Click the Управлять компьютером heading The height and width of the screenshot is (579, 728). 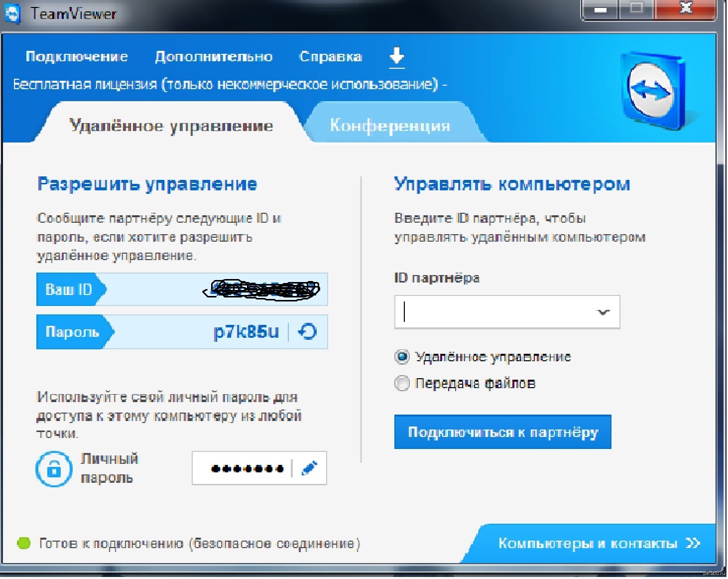[x=512, y=184]
